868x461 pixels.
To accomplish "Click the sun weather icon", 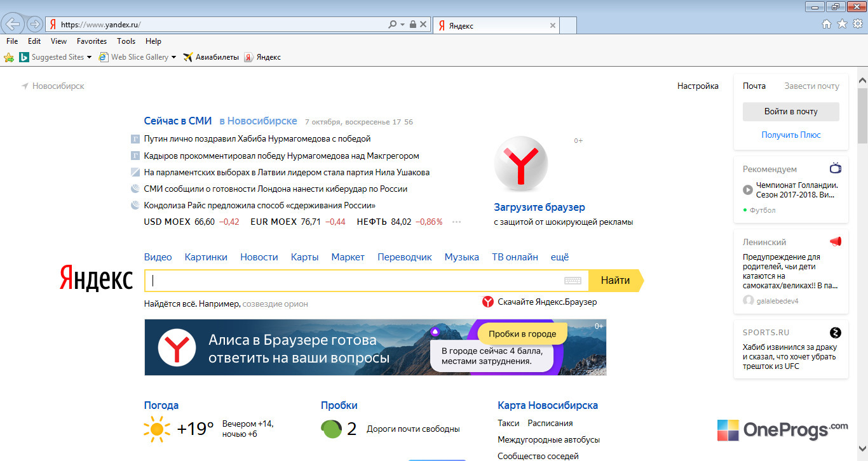I will (x=157, y=429).
